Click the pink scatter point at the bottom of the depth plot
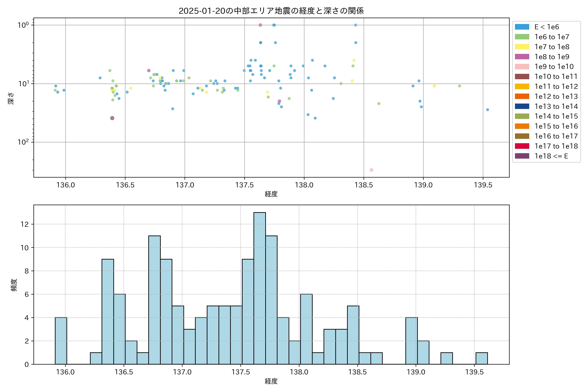Image resolution: width=588 pixels, height=392 pixels. [x=371, y=170]
